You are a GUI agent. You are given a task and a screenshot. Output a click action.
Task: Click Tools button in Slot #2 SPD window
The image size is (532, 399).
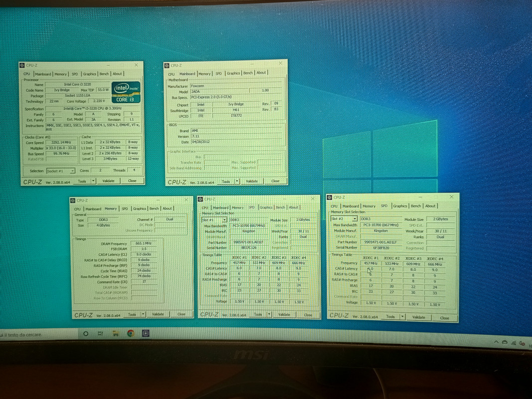(x=390, y=317)
